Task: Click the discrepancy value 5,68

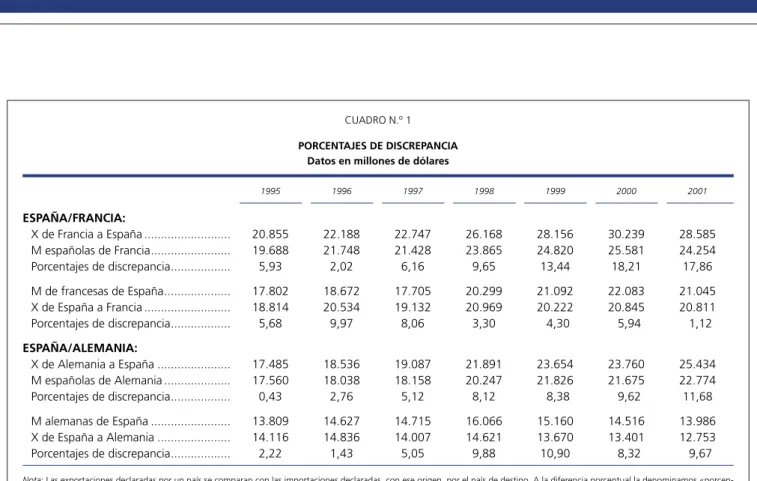Action: pyautogui.click(x=270, y=324)
